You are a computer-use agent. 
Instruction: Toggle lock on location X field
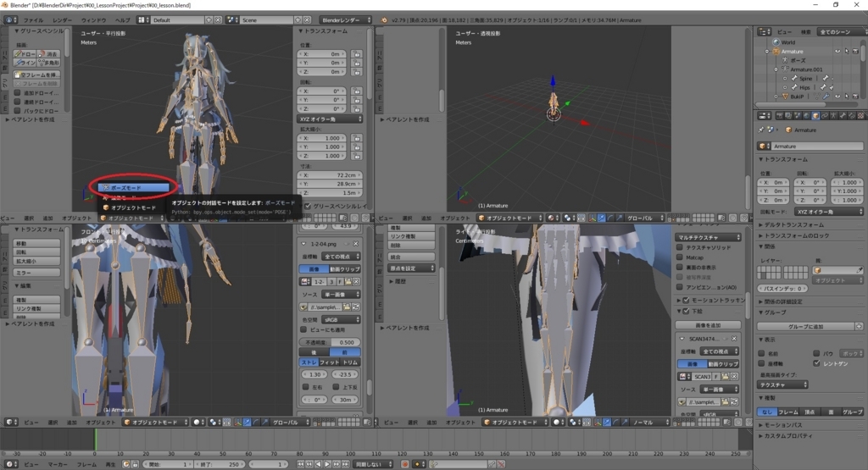[x=356, y=54]
